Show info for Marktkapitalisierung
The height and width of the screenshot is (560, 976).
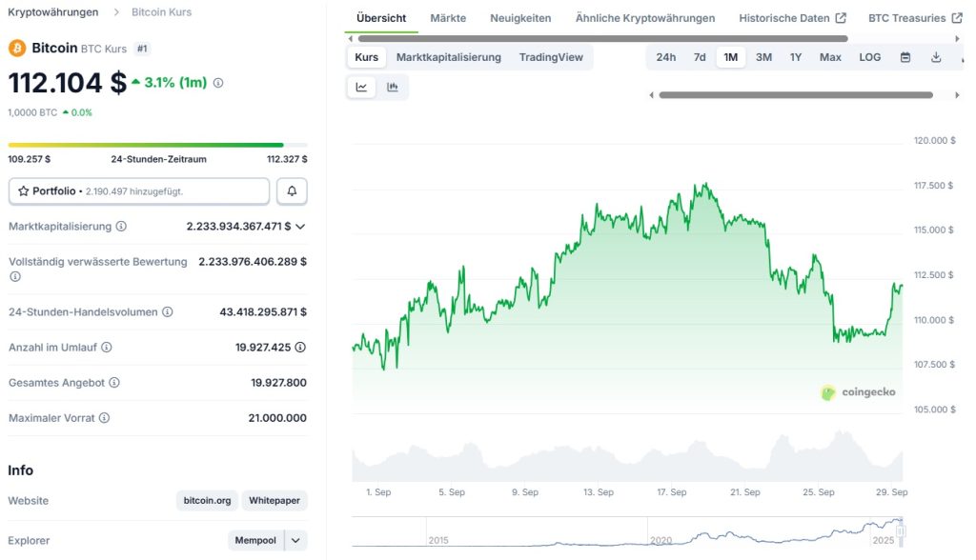[121, 227]
